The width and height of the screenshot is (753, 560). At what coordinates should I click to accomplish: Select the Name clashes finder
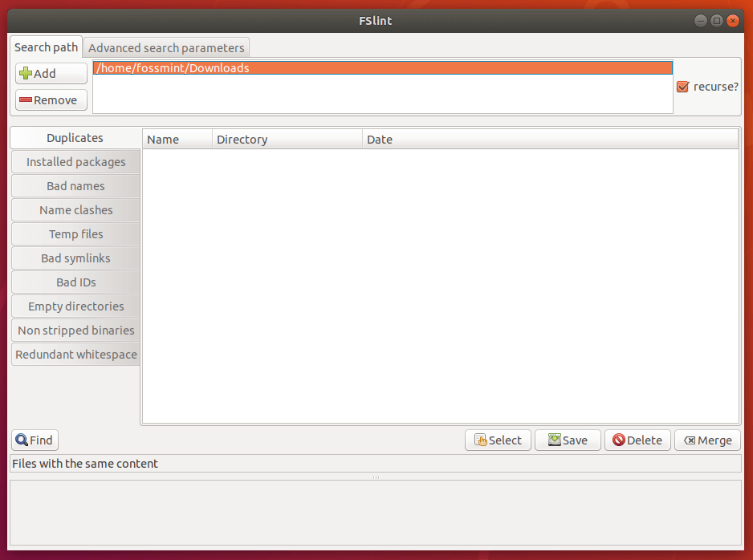(x=75, y=209)
